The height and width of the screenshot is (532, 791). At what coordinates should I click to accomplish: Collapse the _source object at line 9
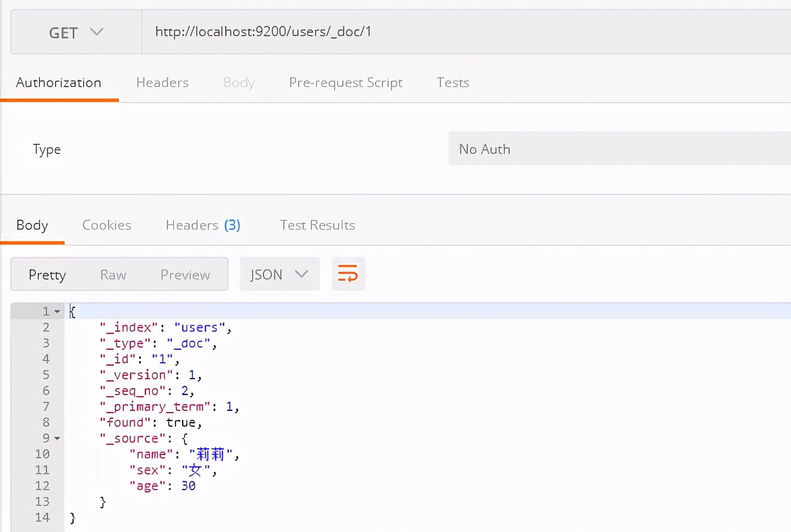click(57, 439)
